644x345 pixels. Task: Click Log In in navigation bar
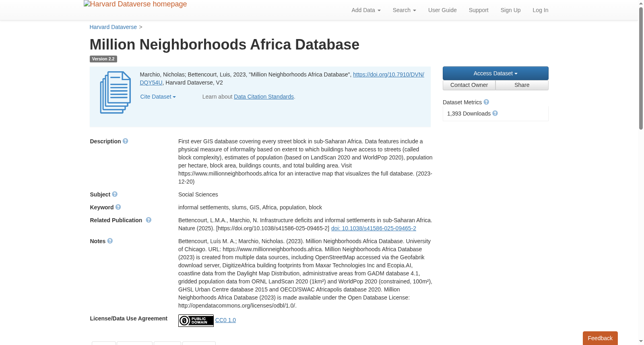540,10
